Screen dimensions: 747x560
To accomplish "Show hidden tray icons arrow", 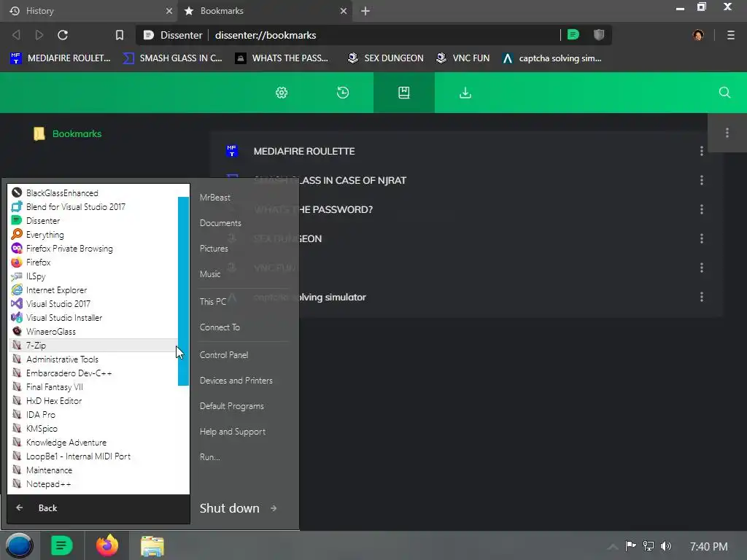I will click(613, 547).
